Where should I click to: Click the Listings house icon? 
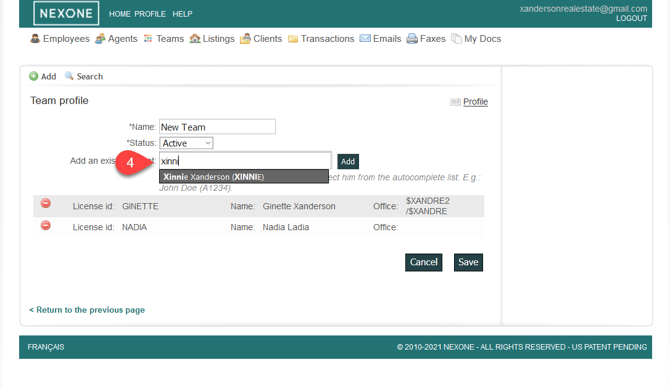[195, 38]
